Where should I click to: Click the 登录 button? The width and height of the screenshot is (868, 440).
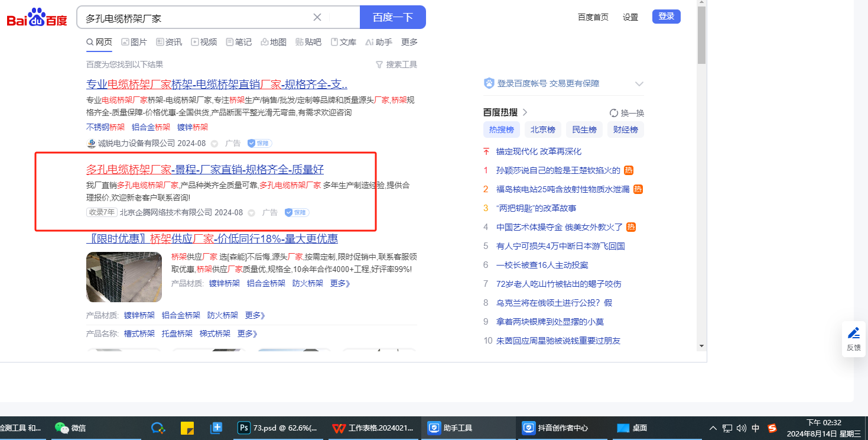[667, 17]
